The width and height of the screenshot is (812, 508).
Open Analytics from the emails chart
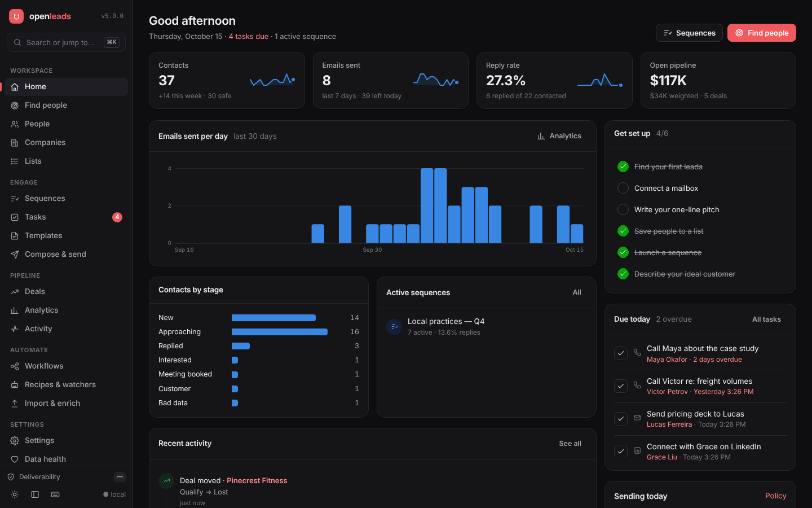559,136
